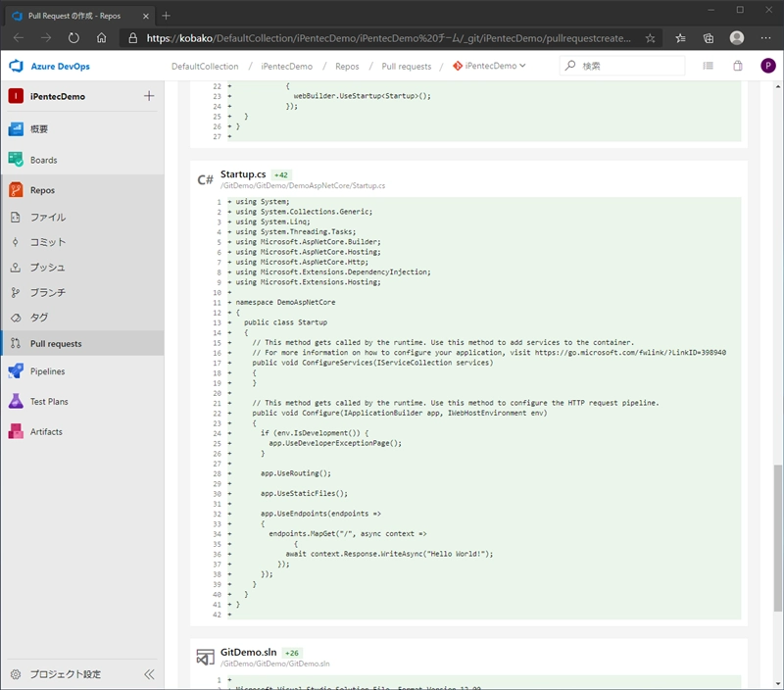Screen dimensions: 784x690
Task: Click Repos breadcrumb link
Action: [347, 66]
